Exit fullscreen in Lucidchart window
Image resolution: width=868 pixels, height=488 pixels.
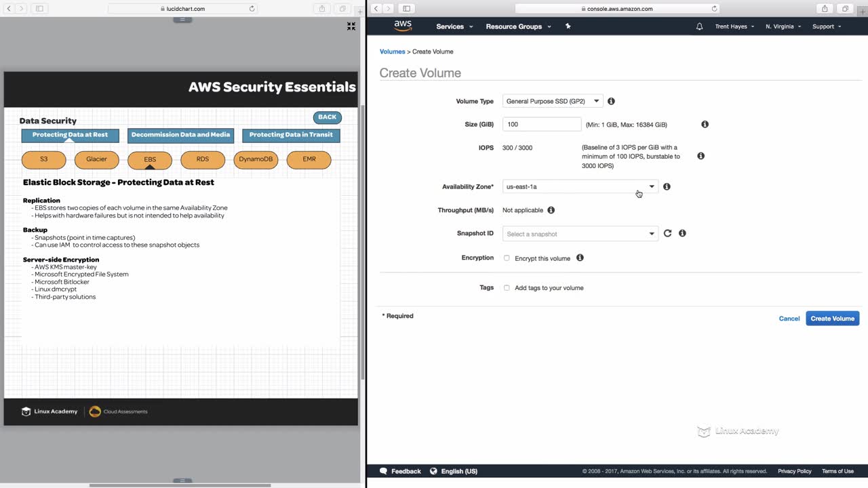tap(351, 26)
